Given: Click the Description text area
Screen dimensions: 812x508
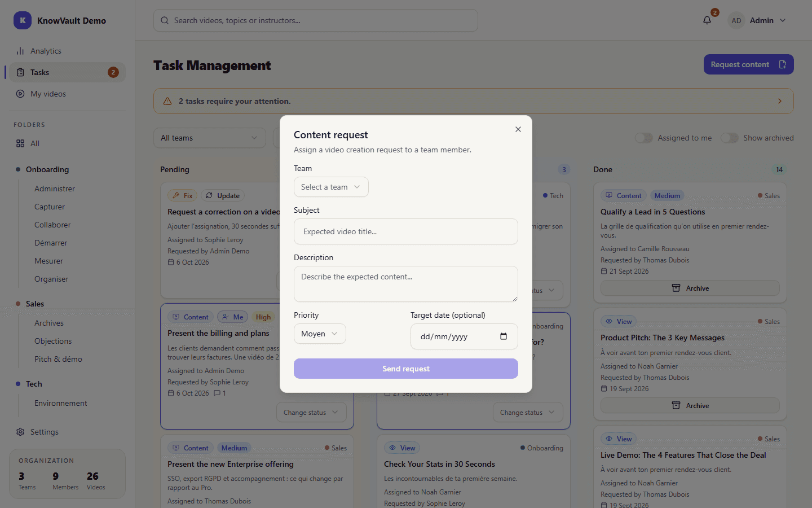Looking at the screenshot, I should pyautogui.click(x=406, y=284).
